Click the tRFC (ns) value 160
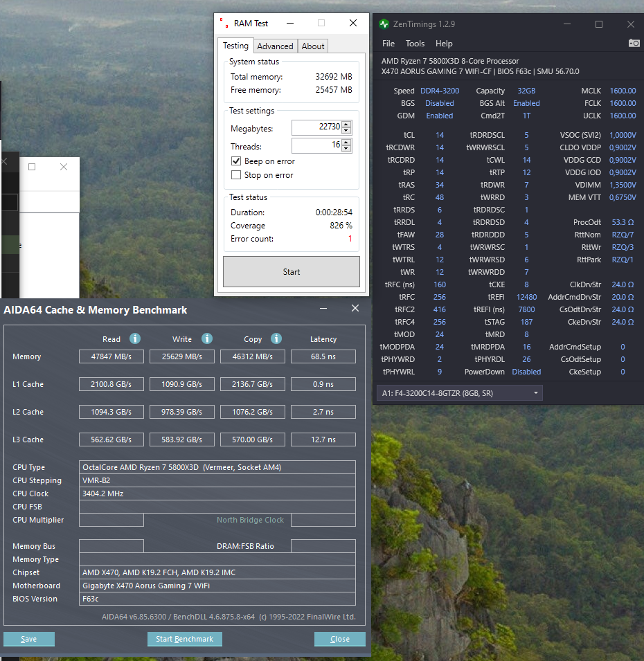 (x=440, y=284)
